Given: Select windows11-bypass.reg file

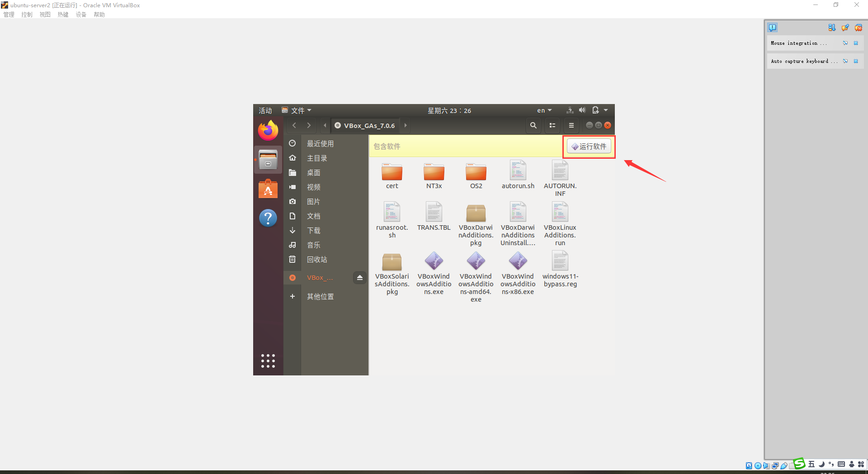Looking at the screenshot, I should [x=560, y=270].
